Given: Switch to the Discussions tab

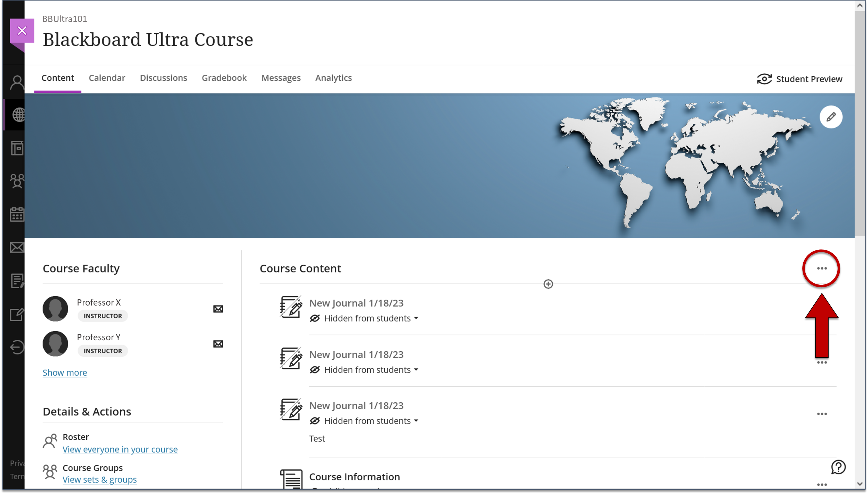Looking at the screenshot, I should tap(163, 78).
